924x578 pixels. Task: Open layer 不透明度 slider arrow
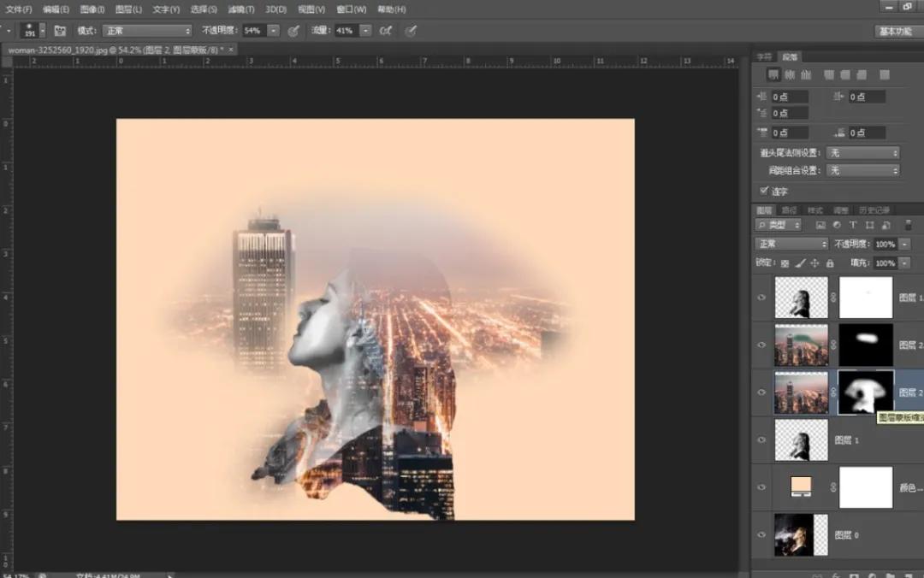click(x=904, y=244)
